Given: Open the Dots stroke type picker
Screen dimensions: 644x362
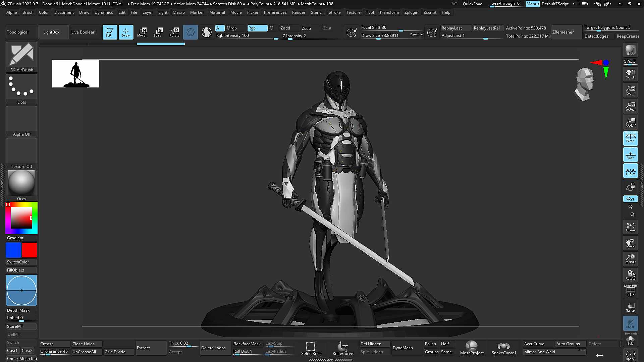Looking at the screenshot, I should coord(21,89).
